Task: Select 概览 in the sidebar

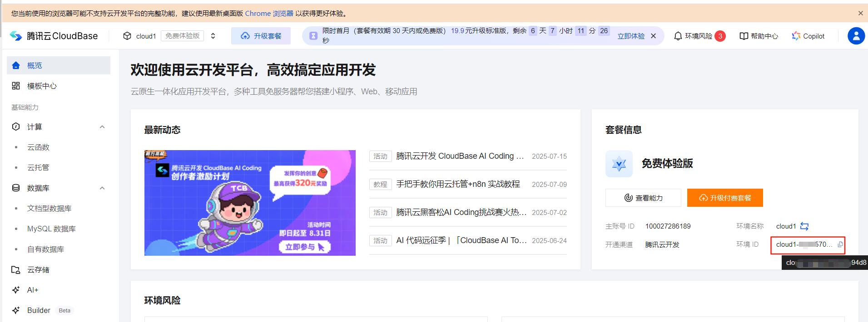Action: click(59, 65)
